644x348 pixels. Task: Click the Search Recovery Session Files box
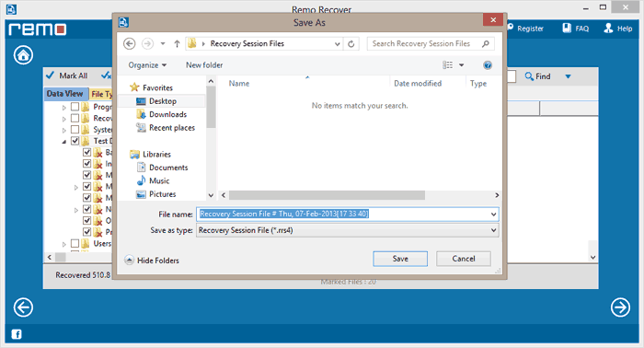coord(431,43)
